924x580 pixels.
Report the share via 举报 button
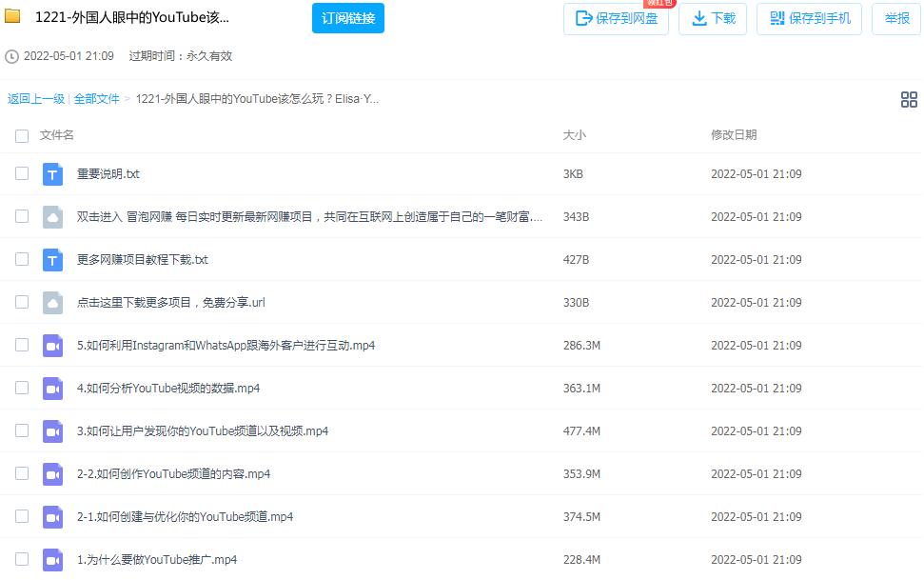[896, 19]
